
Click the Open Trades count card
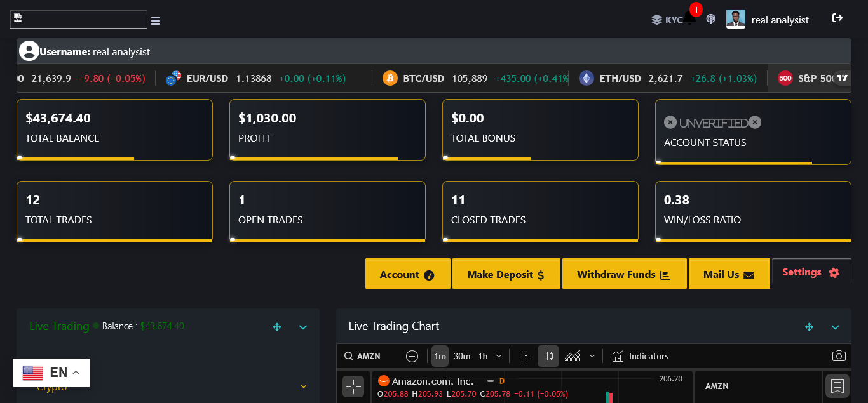tap(327, 211)
